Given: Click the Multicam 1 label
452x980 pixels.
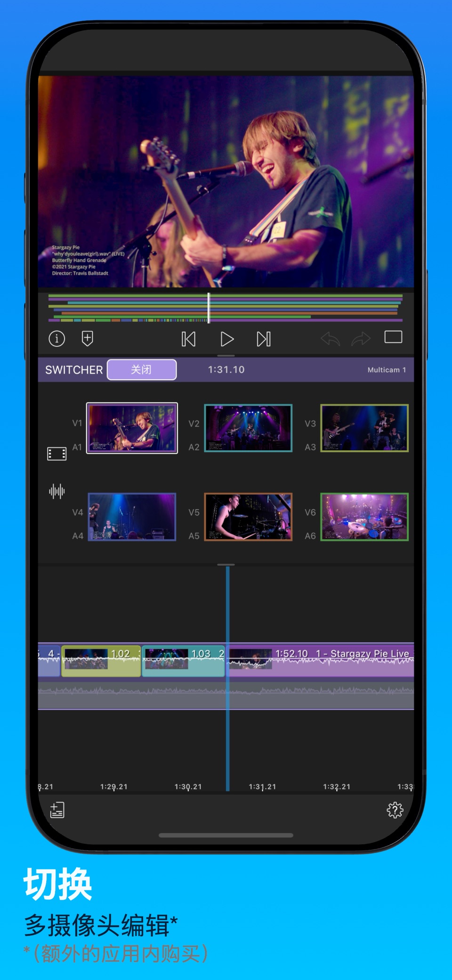Looking at the screenshot, I should [x=387, y=370].
